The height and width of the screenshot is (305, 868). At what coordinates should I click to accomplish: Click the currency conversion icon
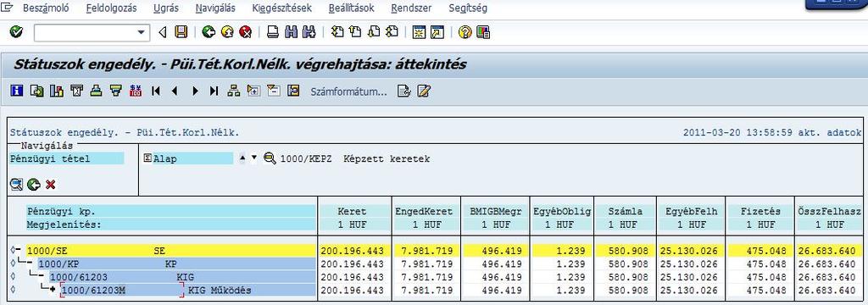(135, 91)
